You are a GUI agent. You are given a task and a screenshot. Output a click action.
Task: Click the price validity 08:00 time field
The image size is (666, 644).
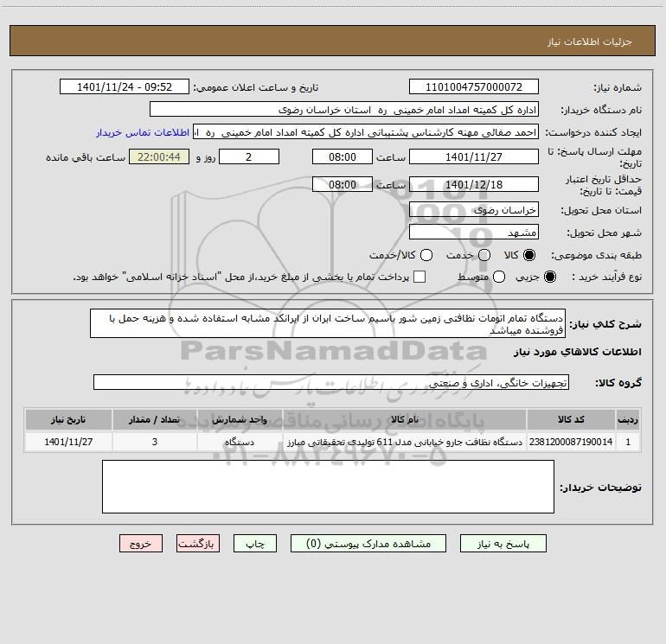(x=343, y=184)
